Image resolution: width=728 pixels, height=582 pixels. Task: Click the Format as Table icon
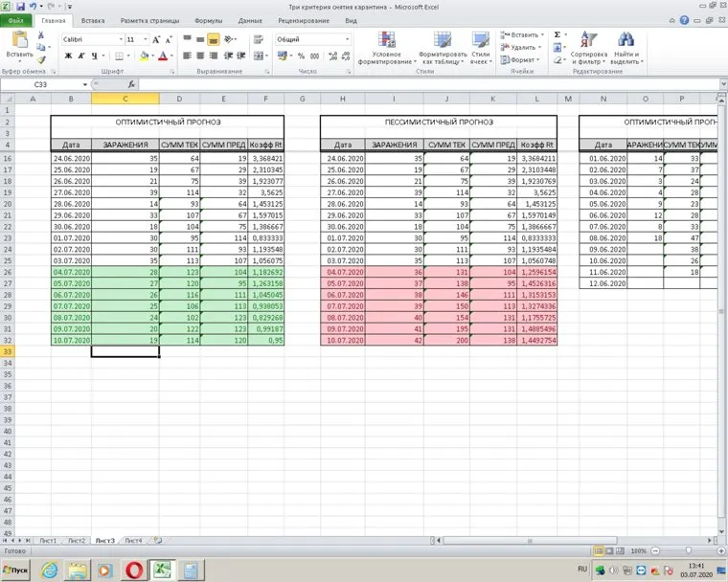443,40
